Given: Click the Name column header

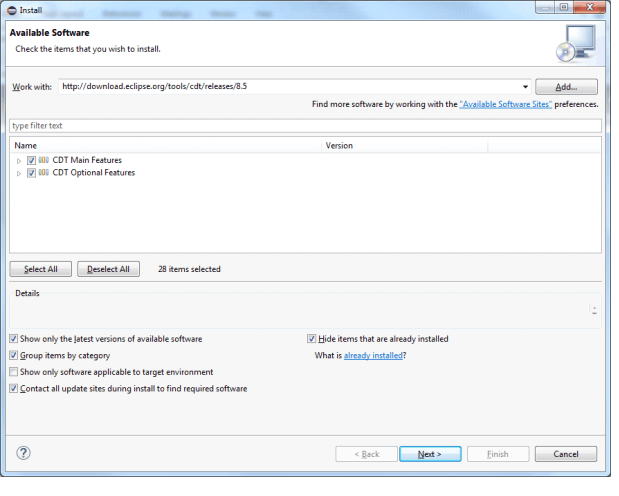Looking at the screenshot, I should point(166,146).
